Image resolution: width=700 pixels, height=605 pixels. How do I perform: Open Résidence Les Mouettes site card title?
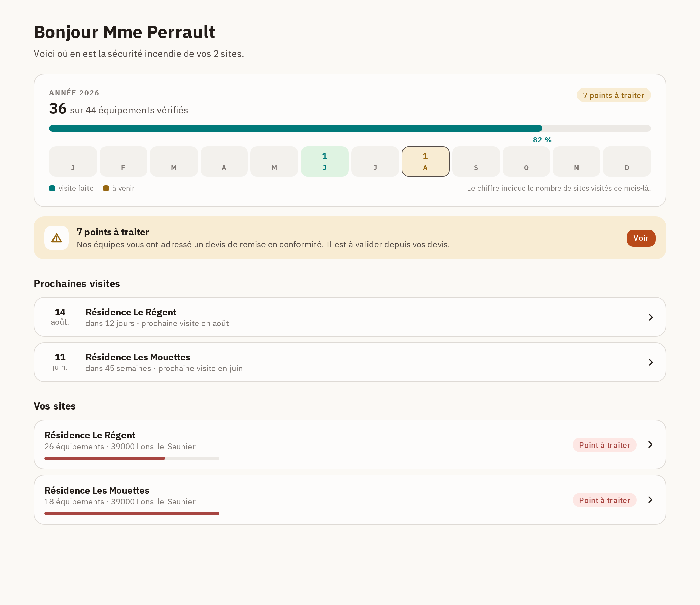(97, 490)
